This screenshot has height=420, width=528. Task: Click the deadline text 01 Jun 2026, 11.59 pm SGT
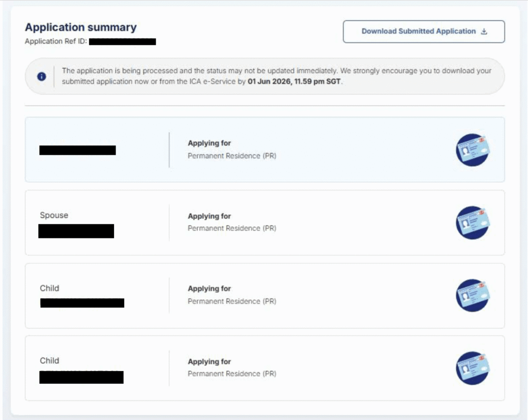(x=294, y=82)
